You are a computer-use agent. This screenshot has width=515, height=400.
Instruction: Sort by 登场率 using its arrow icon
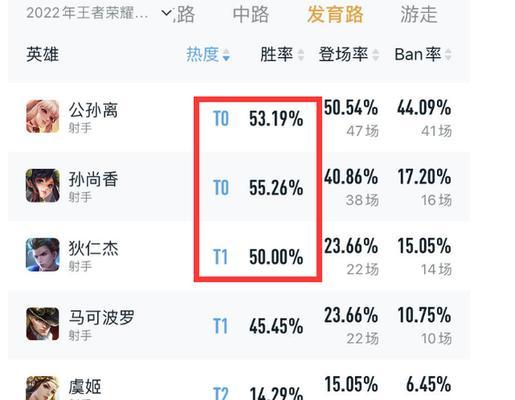coord(376,55)
